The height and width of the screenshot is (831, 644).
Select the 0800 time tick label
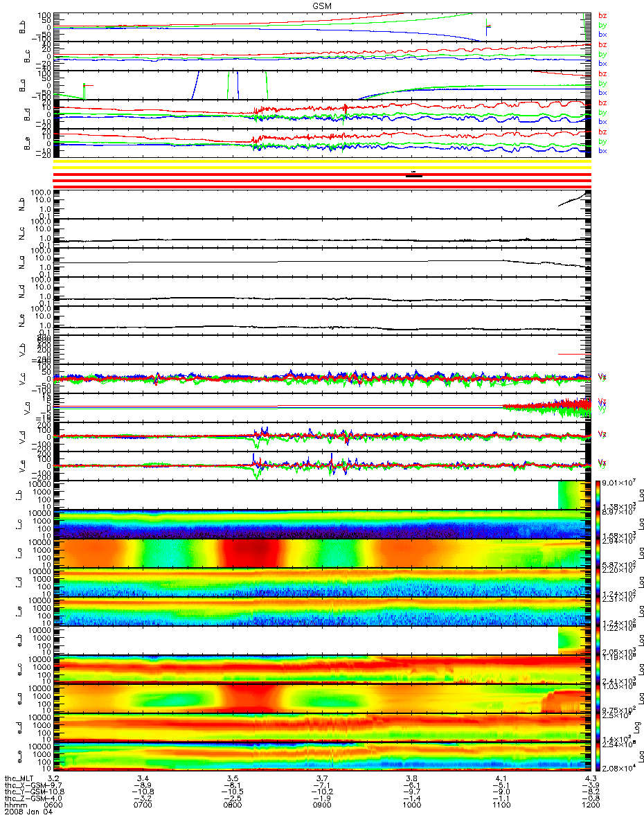pos(233,805)
